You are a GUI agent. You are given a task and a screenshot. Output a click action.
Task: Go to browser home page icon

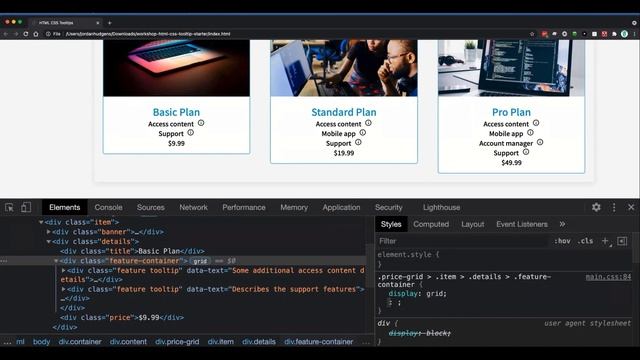(36, 34)
